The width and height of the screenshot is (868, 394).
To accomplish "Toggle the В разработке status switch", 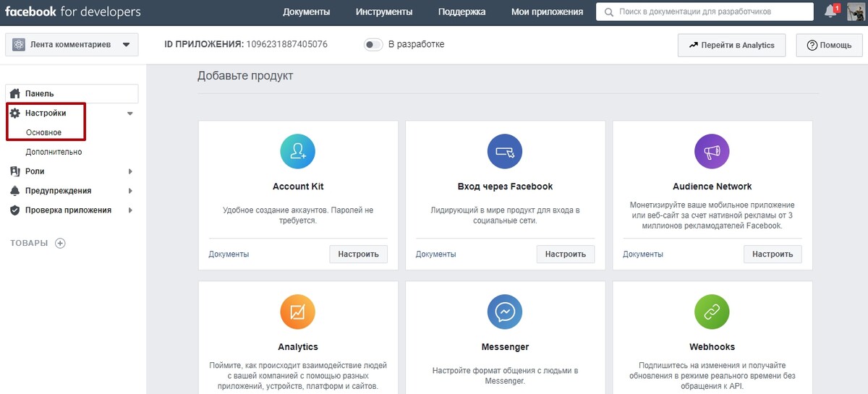I will point(373,45).
